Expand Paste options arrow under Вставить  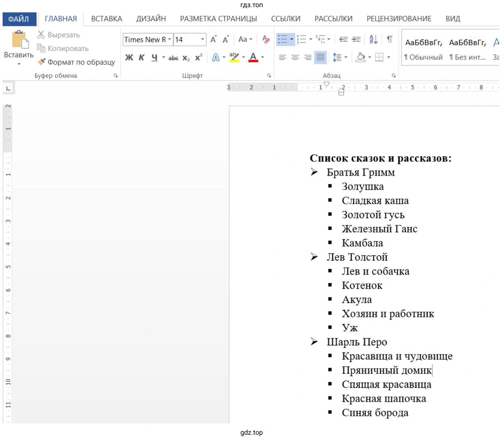click(x=19, y=64)
